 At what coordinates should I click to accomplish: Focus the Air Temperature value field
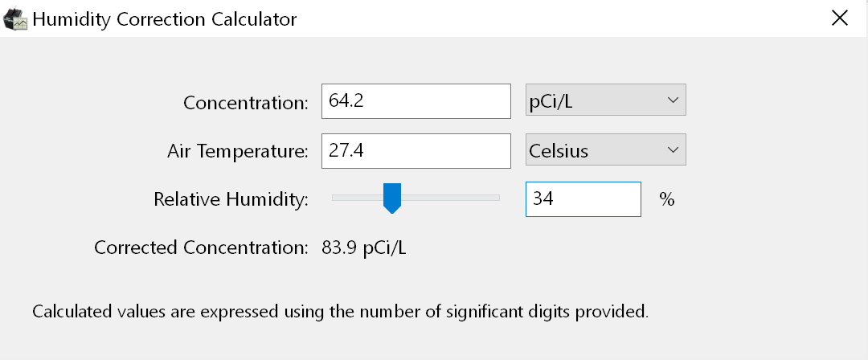point(416,151)
